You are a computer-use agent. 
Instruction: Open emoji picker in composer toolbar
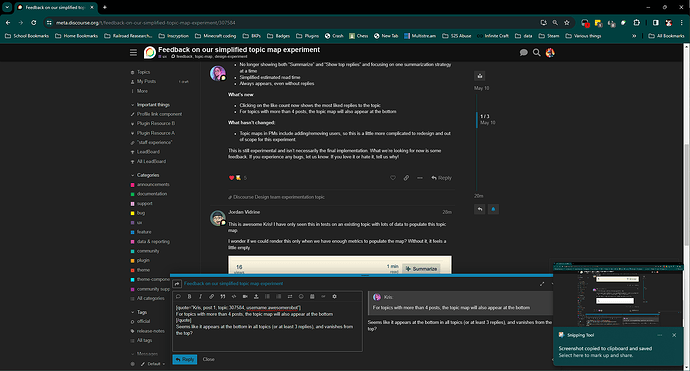(301, 297)
